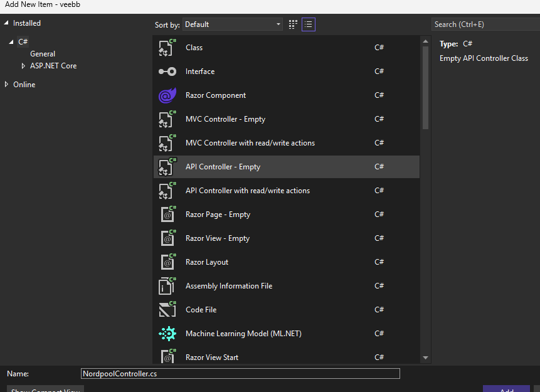Collapse the Installed tree section
This screenshot has height=392, width=540.
coord(6,23)
